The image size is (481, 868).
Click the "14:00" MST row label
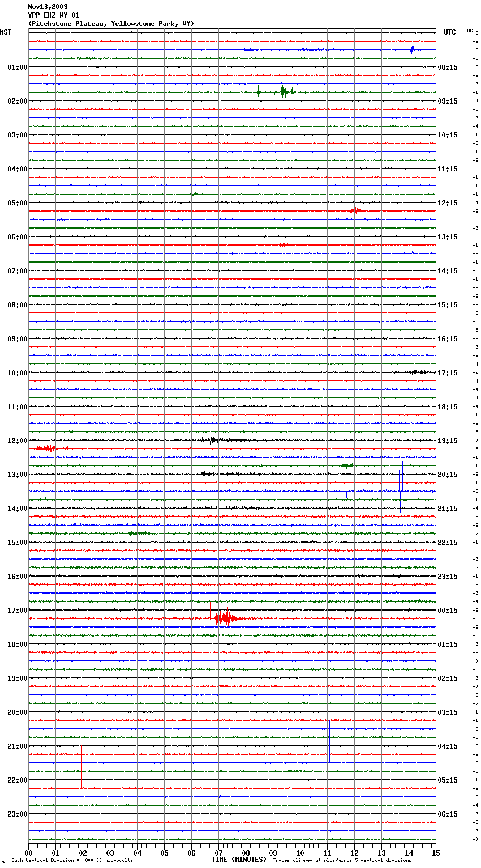(18, 509)
